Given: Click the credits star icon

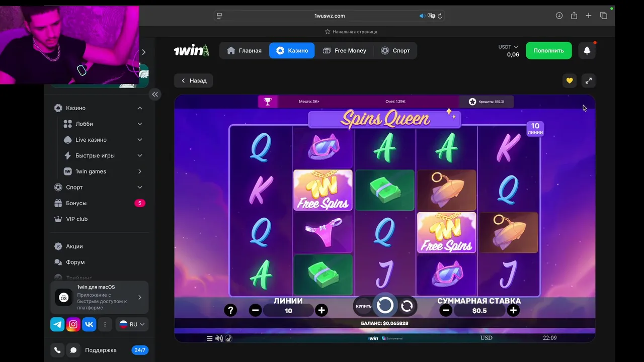Looking at the screenshot, I should coord(472,102).
